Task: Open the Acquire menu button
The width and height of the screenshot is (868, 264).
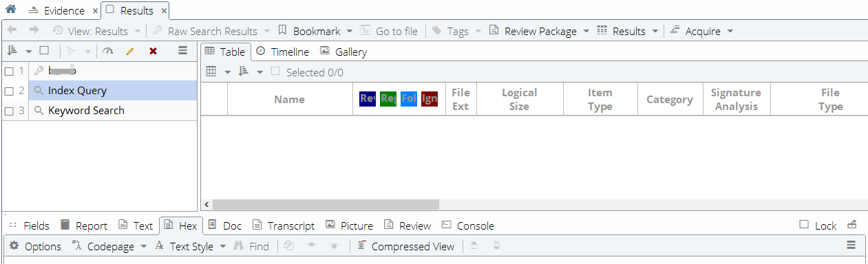Action: tap(701, 31)
